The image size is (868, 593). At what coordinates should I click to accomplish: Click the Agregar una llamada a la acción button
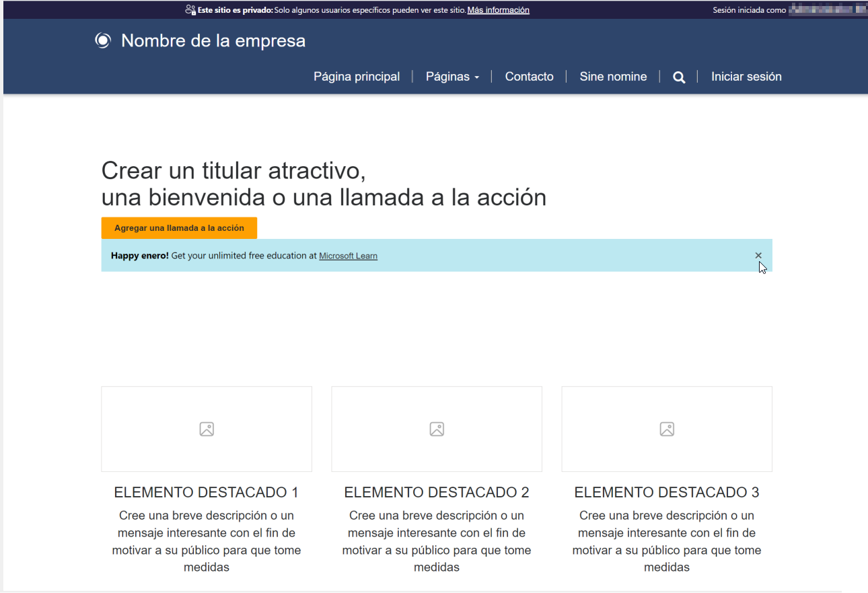click(x=178, y=228)
